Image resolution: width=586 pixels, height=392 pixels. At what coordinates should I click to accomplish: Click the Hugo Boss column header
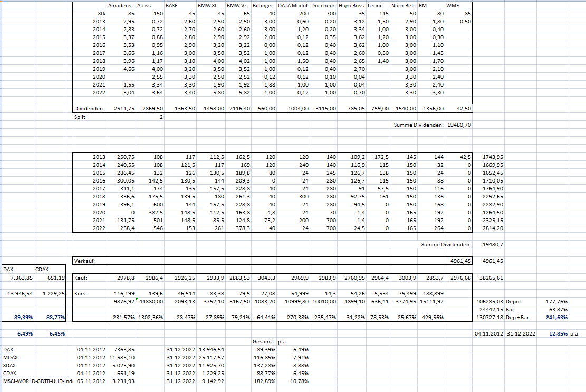pos(352,6)
